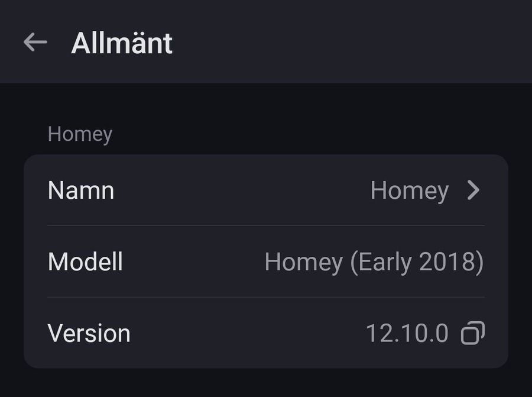Click the divider between Namn and Modell
The width and height of the screenshot is (532, 397).
click(x=266, y=225)
